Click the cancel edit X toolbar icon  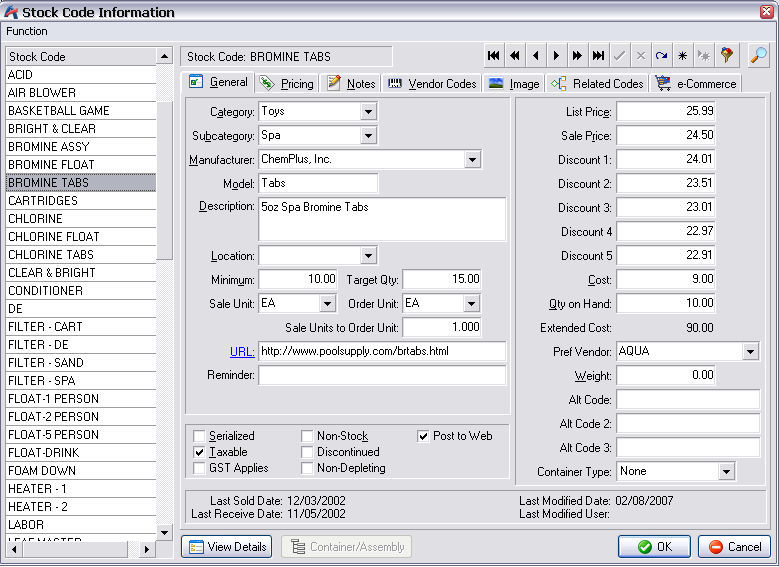click(641, 56)
